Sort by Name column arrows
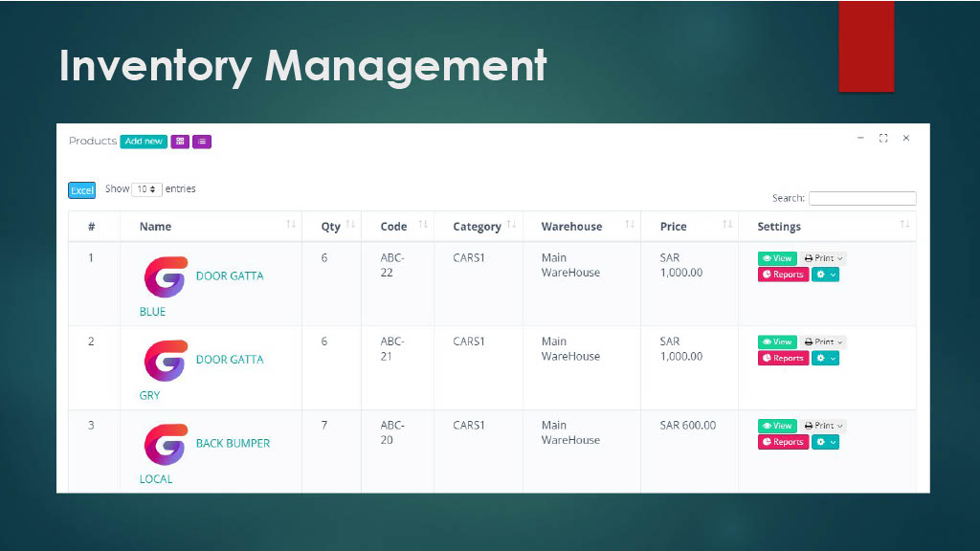This screenshot has height=551, width=980. (291, 224)
